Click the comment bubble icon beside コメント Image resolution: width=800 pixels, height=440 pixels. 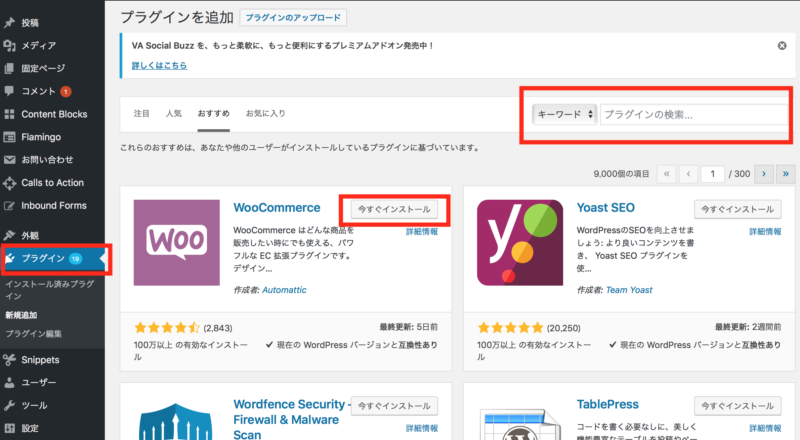[9, 91]
